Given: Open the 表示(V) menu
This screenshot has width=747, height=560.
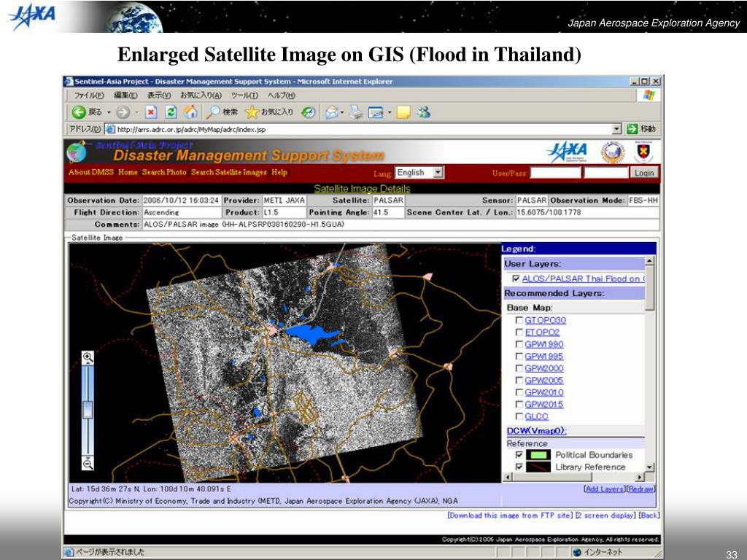Looking at the screenshot, I should click(158, 96).
